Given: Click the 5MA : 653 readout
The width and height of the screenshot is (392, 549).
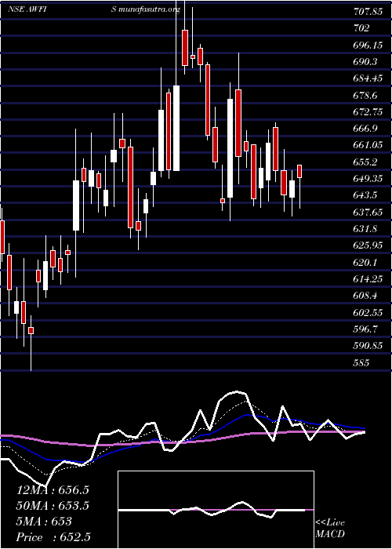Looking at the screenshot, I should [44, 522].
